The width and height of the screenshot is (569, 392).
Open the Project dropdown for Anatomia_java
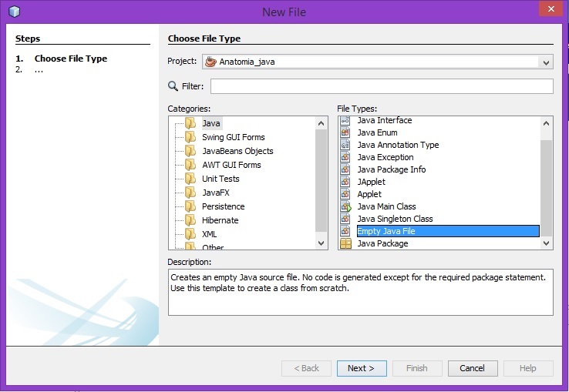pyautogui.click(x=546, y=62)
